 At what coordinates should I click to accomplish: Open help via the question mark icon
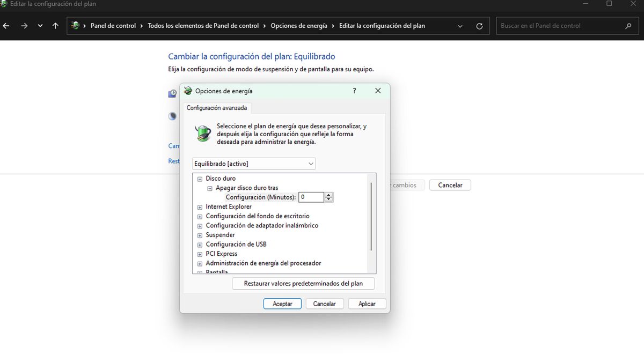pos(354,91)
